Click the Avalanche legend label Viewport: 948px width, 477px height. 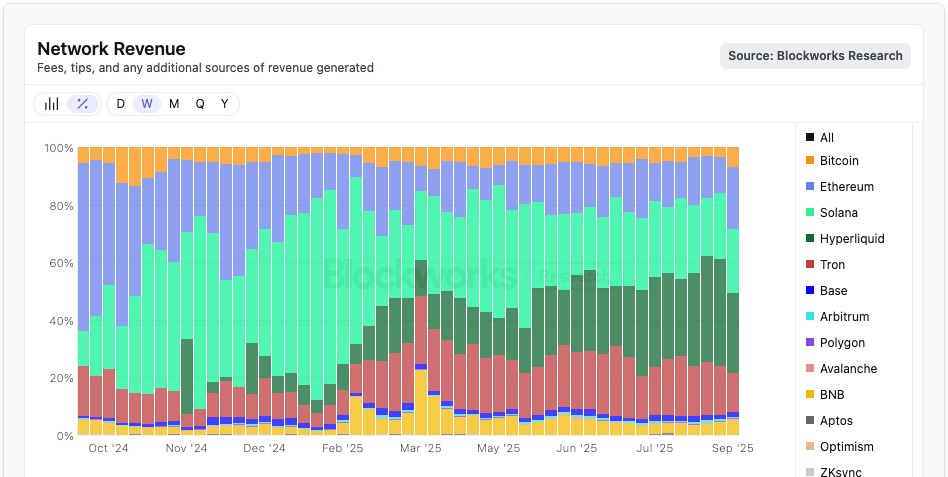848,369
